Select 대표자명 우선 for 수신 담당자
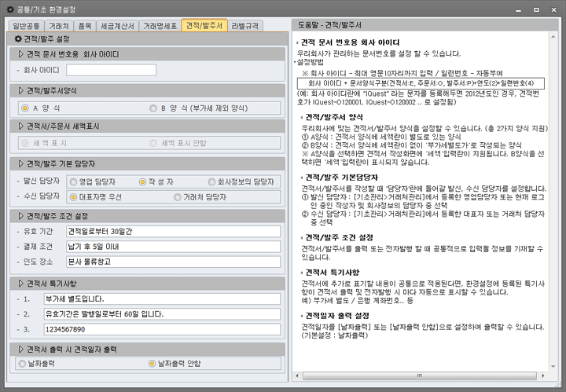This screenshot has width=566, height=392. click(x=73, y=197)
